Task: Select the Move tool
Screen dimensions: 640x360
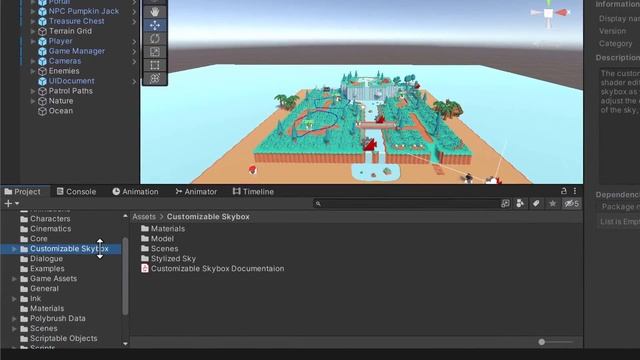Action: click(x=155, y=25)
